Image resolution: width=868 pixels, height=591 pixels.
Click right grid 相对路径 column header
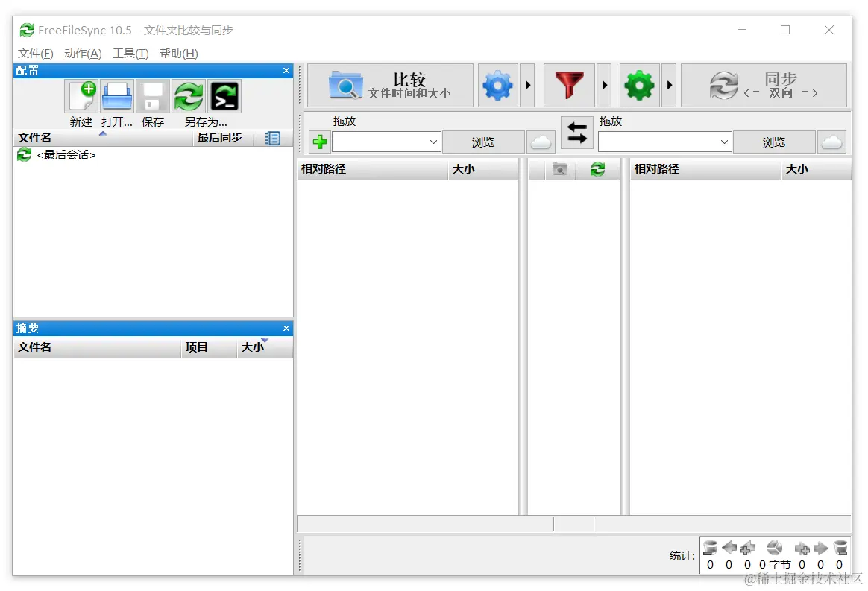[705, 169]
